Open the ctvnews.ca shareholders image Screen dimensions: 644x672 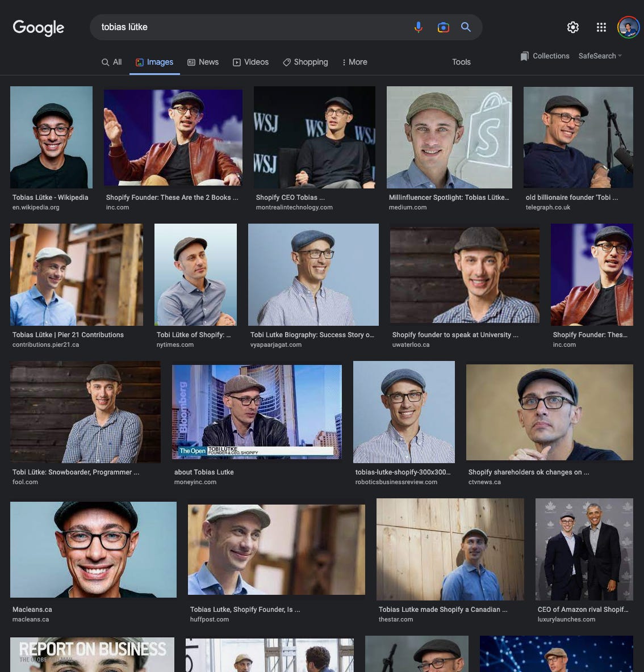[549, 412]
